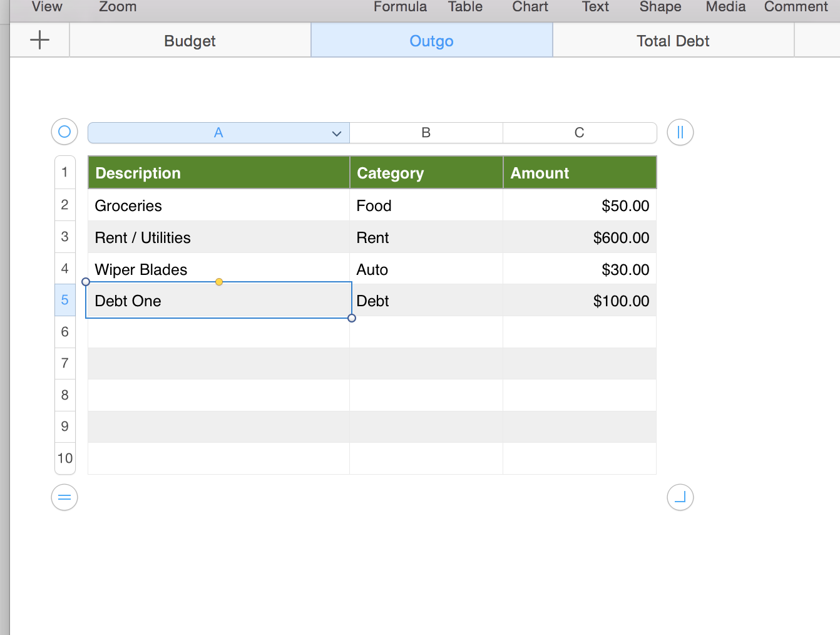Screen dimensions: 840x635
Task: Select the Rent / Utilities cell
Action: (218, 237)
